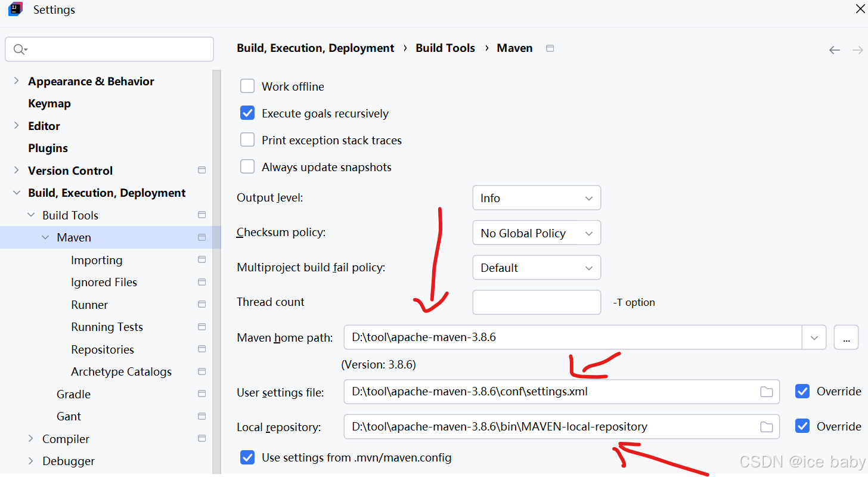Image resolution: width=868 pixels, height=477 pixels.
Task: Expand the Compiler tree node
Action: (x=31, y=439)
